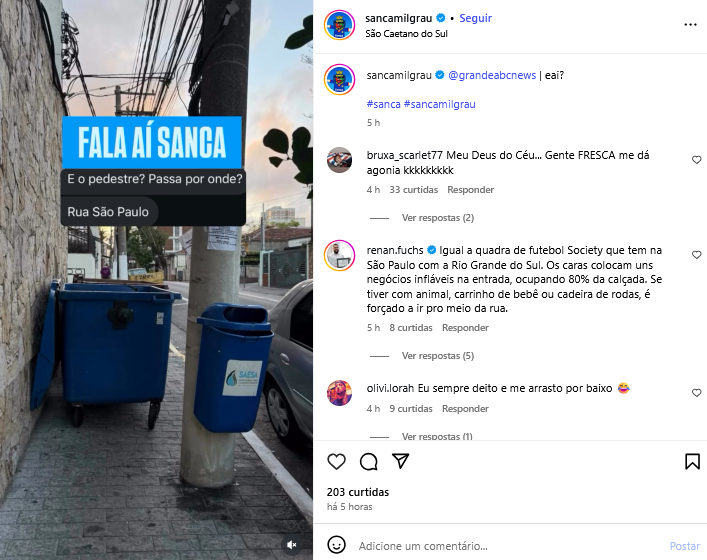Open emoji picker smiley icon

[336, 545]
